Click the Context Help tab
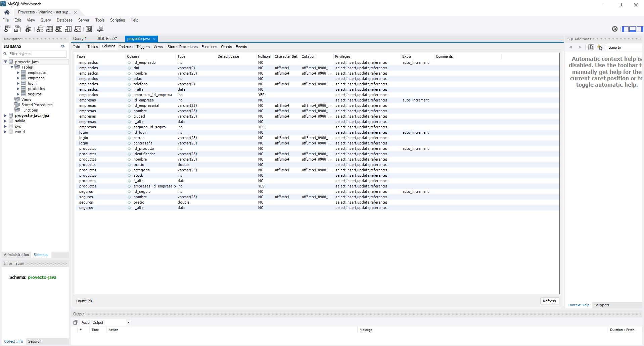Image resolution: width=644 pixels, height=346 pixels. pyautogui.click(x=578, y=305)
